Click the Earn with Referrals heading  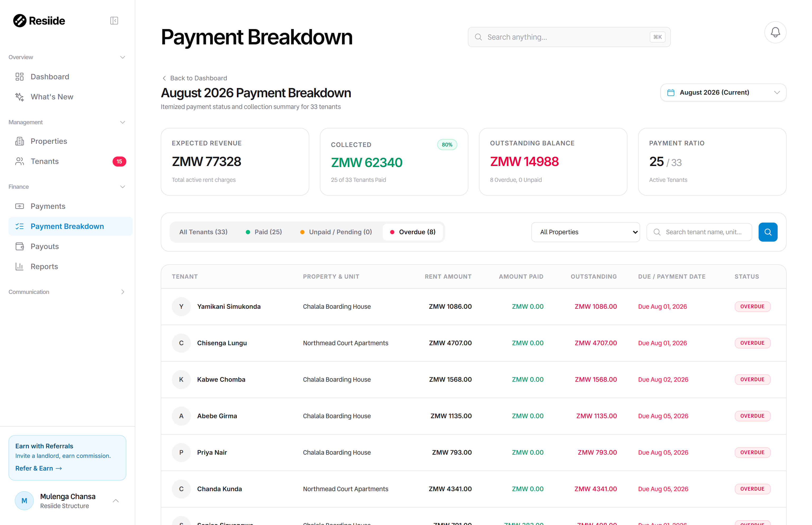click(44, 446)
